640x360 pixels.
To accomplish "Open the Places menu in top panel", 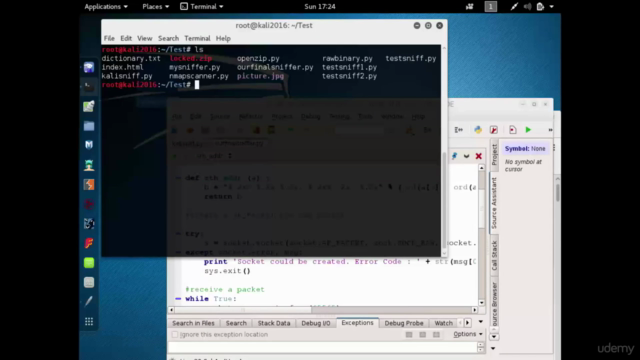I will pyautogui.click(x=156, y=7).
